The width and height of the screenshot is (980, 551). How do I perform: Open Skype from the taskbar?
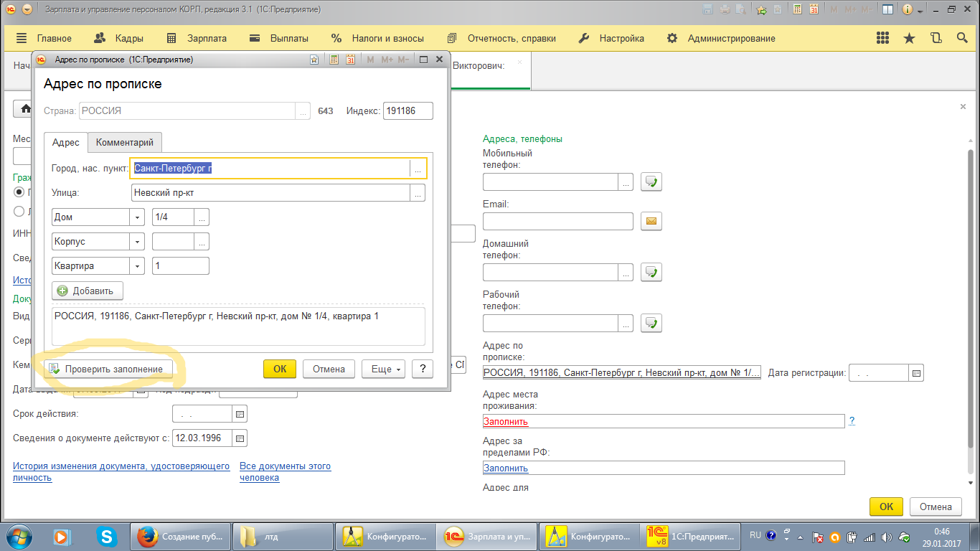tap(108, 535)
